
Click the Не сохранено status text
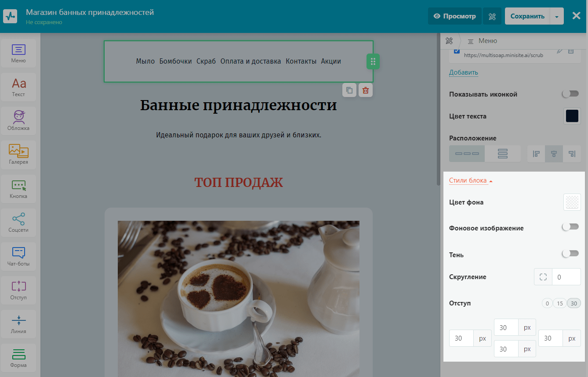click(44, 22)
